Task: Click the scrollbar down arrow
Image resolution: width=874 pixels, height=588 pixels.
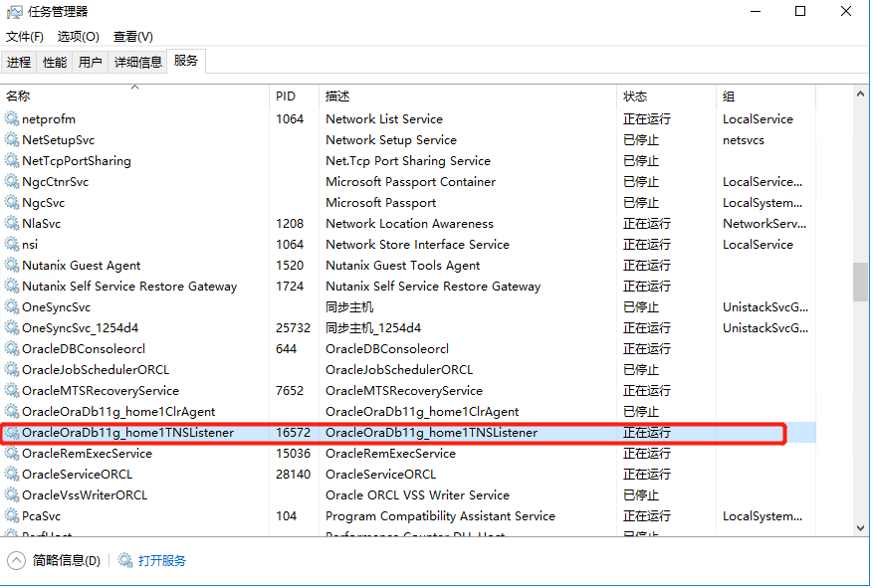Action: [861, 527]
